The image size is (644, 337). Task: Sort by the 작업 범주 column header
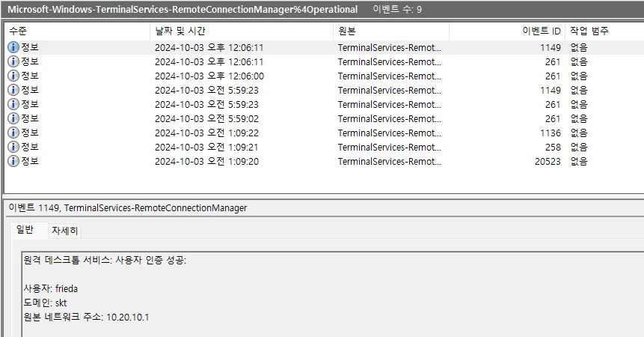pyautogui.click(x=604, y=31)
